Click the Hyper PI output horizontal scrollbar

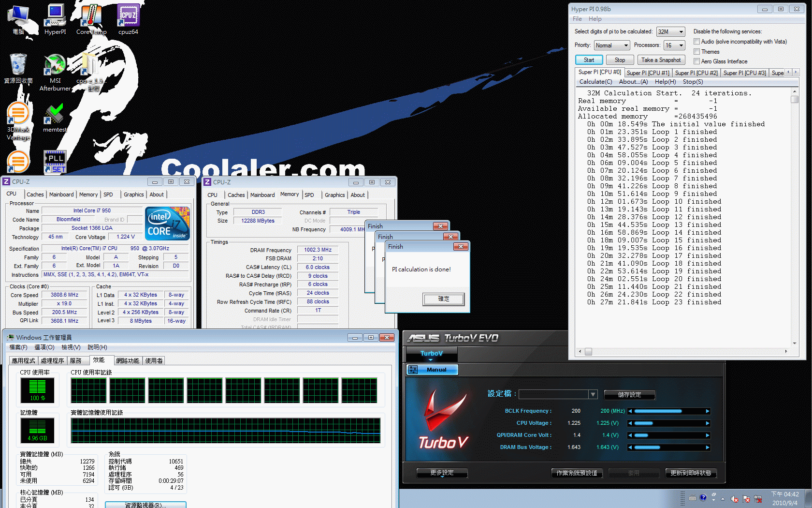(682, 352)
